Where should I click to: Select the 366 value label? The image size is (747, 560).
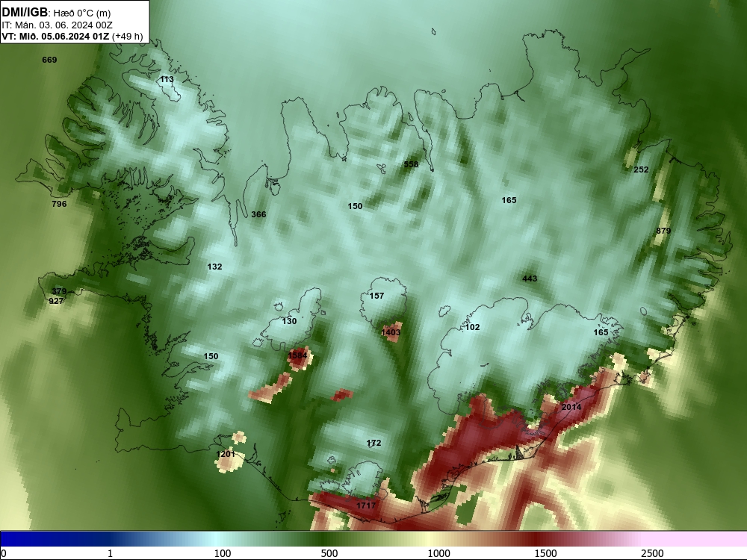pos(258,215)
